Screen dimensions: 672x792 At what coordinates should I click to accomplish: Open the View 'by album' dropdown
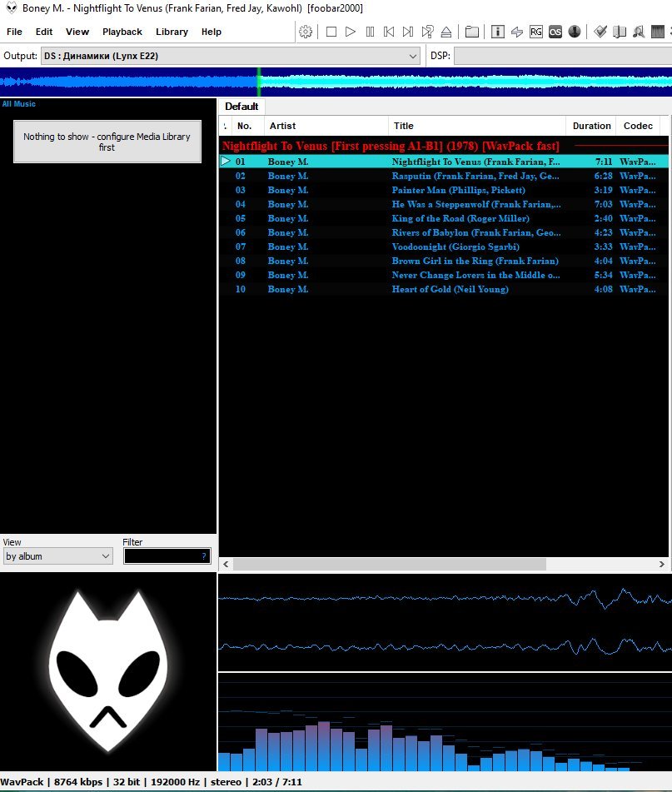pyautogui.click(x=57, y=556)
